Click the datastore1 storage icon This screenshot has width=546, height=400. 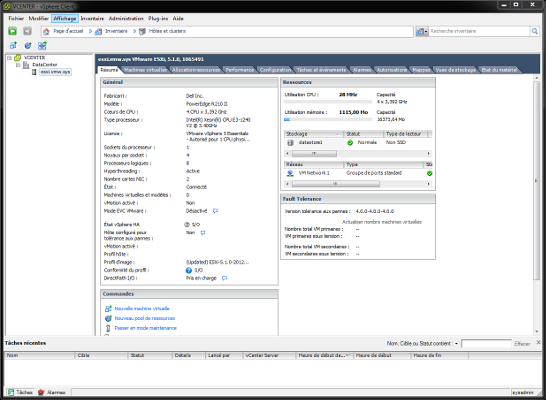click(290, 143)
